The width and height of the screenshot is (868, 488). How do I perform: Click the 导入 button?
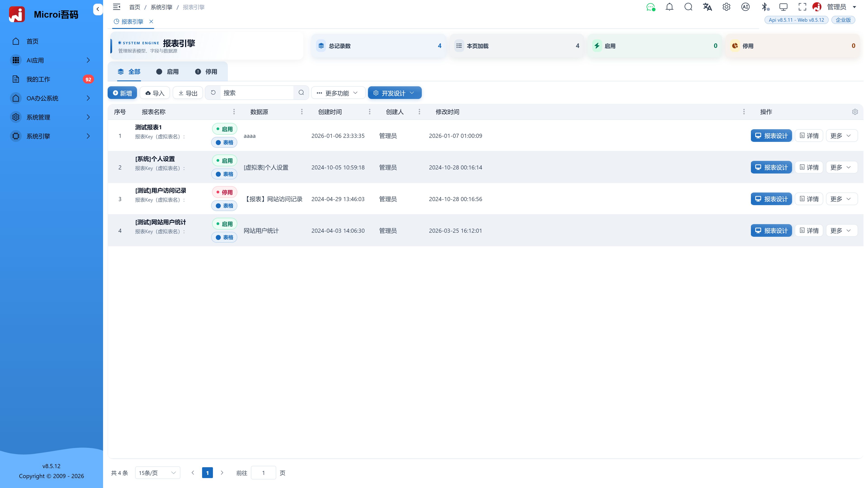tap(155, 93)
